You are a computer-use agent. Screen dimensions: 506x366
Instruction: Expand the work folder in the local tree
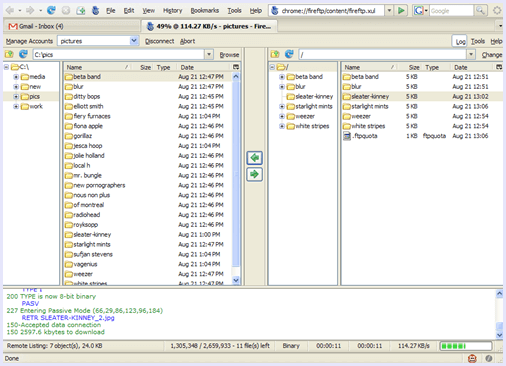16,107
